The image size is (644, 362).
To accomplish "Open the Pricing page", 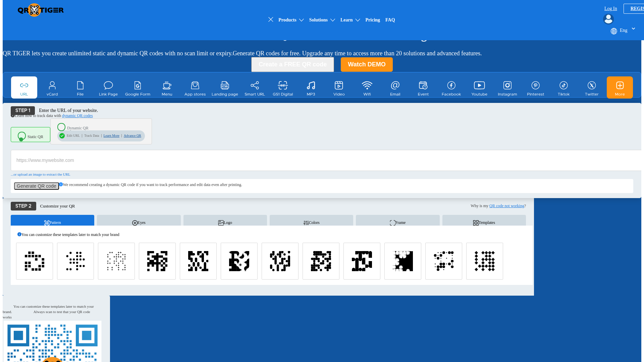I will (373, 20).
